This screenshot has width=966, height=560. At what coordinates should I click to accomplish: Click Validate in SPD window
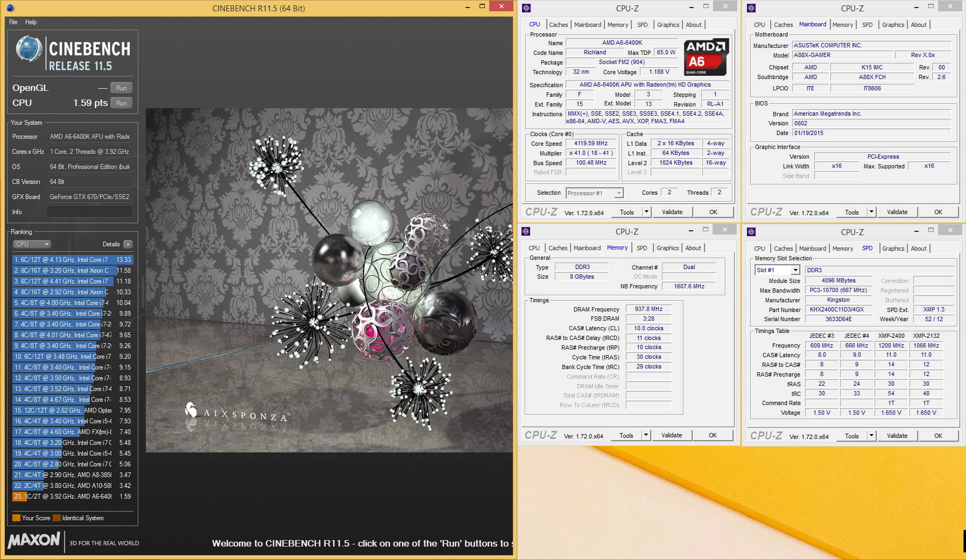(x=897, y=436)
